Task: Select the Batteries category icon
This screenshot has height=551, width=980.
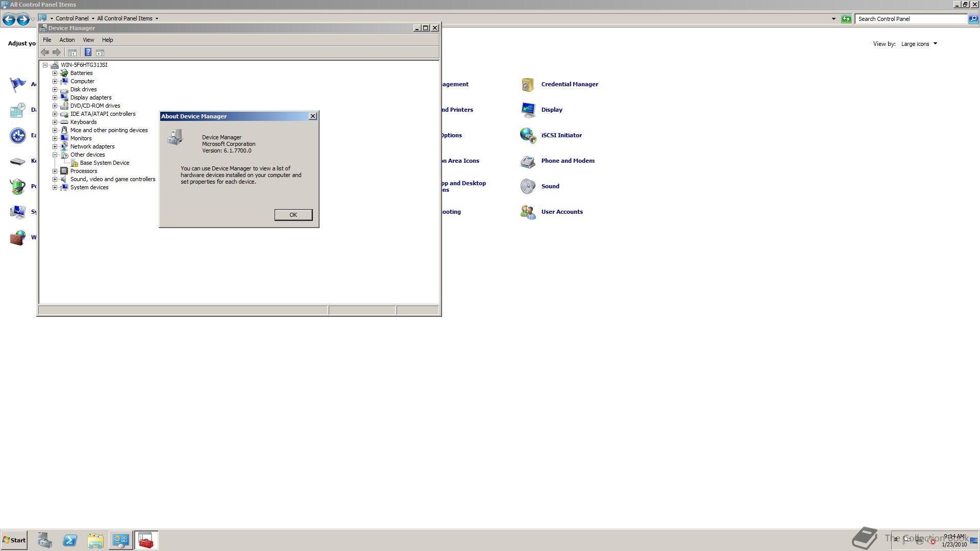Action: tap(64, 73)
